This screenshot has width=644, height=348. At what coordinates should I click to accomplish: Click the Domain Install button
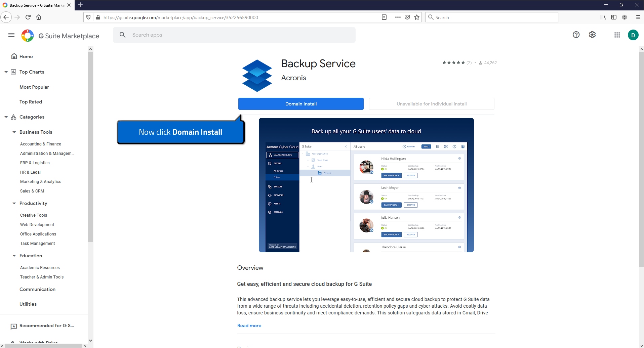[x=301, y=104]
